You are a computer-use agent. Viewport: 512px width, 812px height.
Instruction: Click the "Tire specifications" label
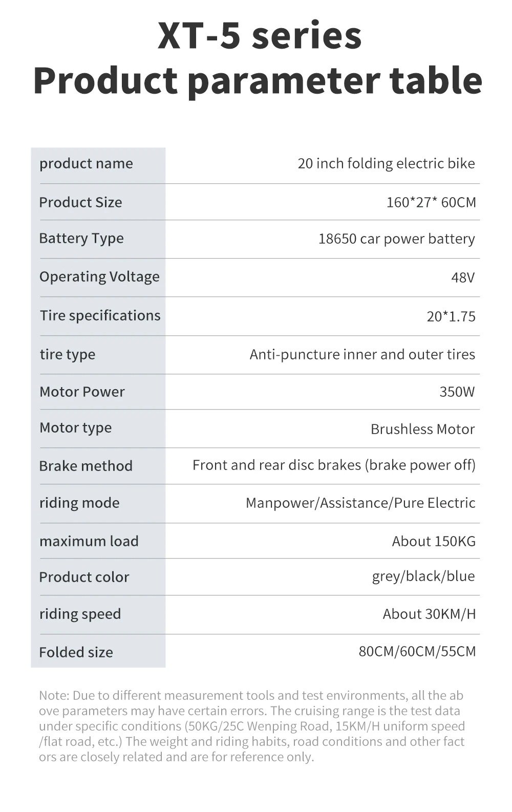100,315
